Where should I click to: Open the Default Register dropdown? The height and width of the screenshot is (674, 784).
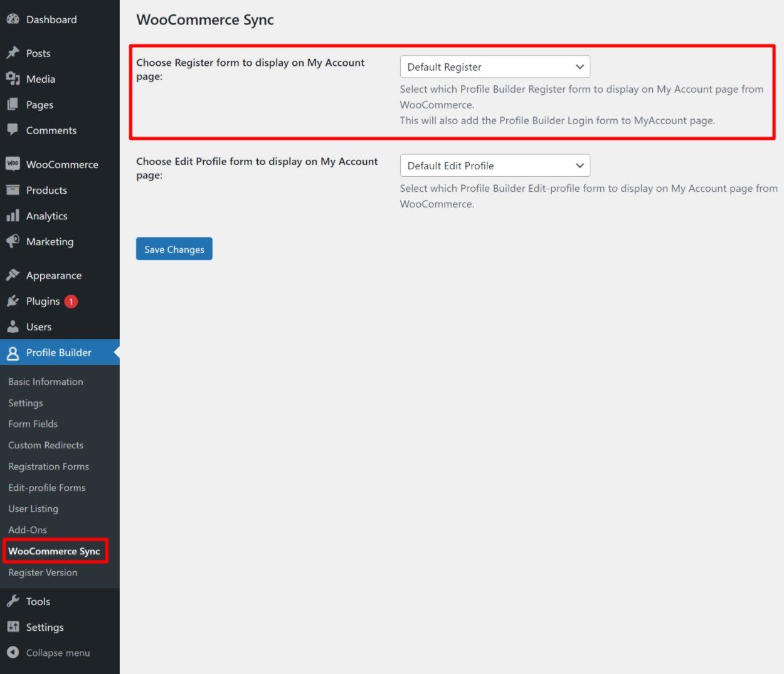495,67
